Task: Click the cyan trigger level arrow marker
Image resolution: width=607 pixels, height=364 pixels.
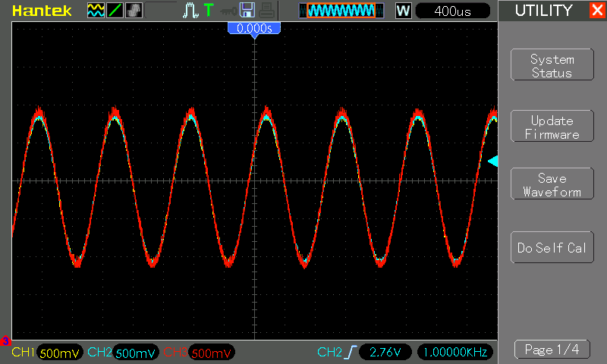Action: tap(492, 161)
